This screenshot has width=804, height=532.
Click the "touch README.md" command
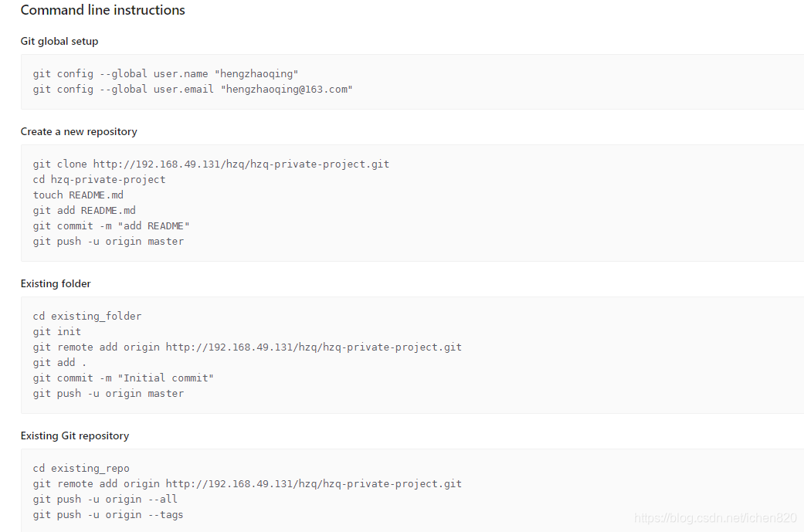click(x=78, y=195)
